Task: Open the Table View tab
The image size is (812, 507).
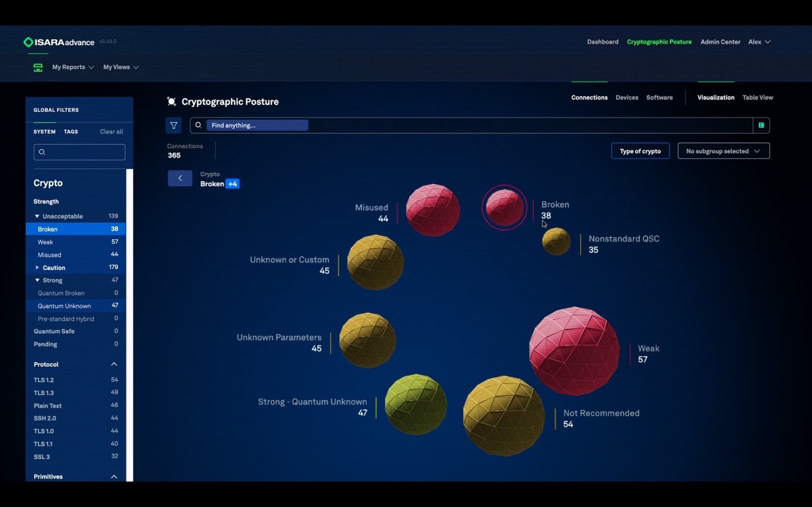Action: (x=757, y=97)
